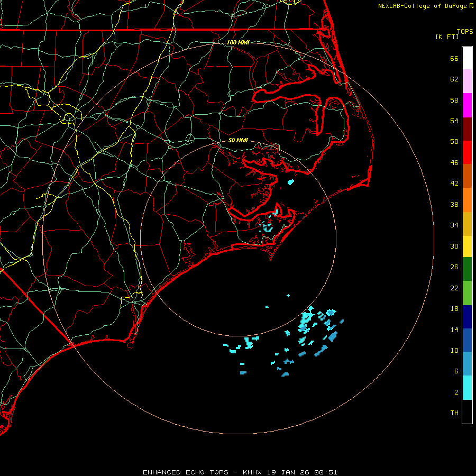Image resolution: width=476 pixels, height=476 pixels.
Task: Pick the bright orange swatch on the color bar
Action: point(467,200)
